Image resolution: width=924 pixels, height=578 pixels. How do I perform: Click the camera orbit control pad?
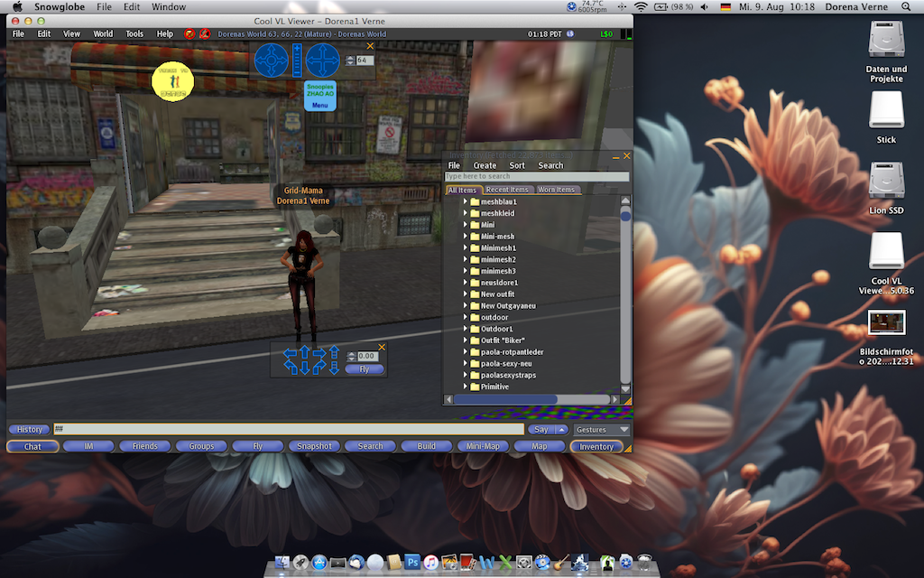(271, 61)
